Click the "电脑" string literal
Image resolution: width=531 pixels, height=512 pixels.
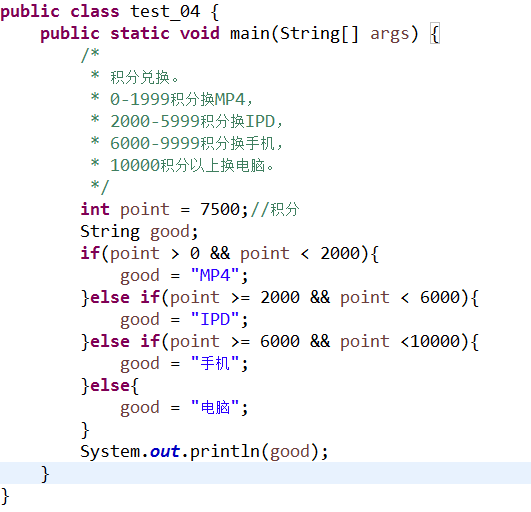coord(215,407)
